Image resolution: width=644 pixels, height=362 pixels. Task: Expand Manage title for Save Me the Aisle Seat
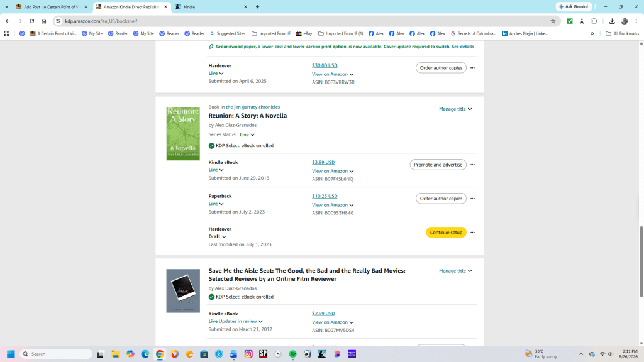(x=455, y=271)
